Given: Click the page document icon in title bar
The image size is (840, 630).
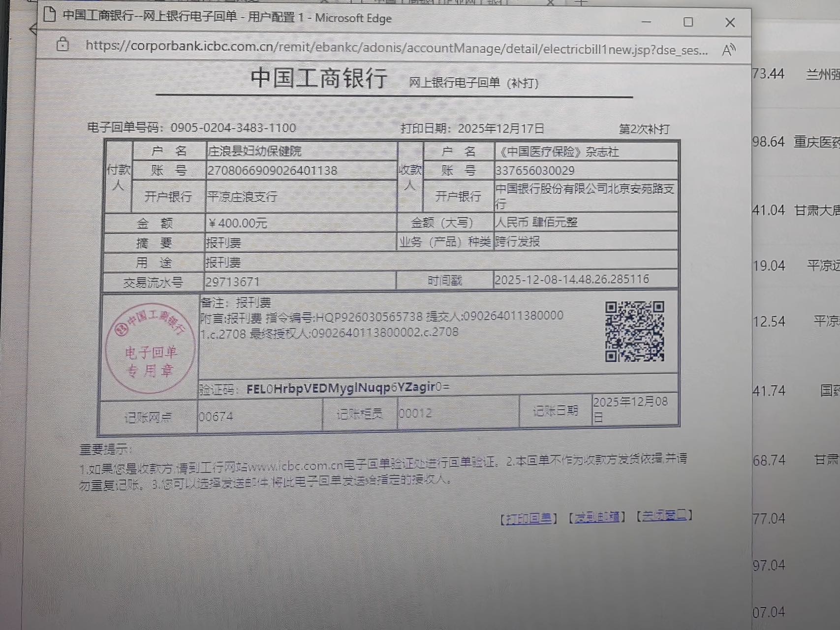Looking at the screenshot, I should tap(49, 15).
